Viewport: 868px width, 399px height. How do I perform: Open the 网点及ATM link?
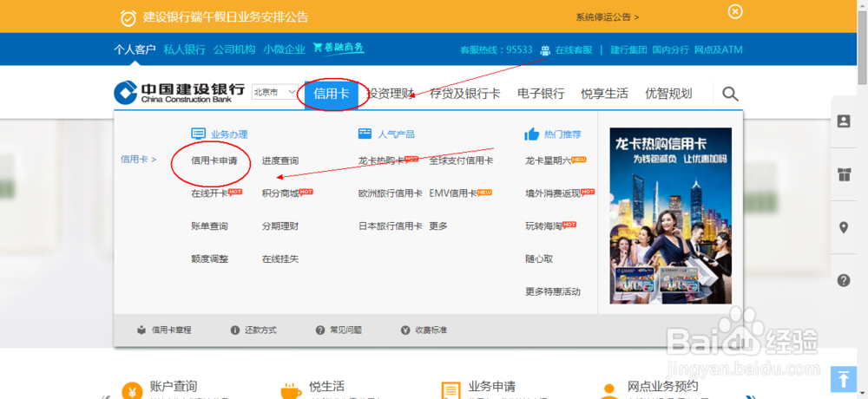(x=718, y=49)
